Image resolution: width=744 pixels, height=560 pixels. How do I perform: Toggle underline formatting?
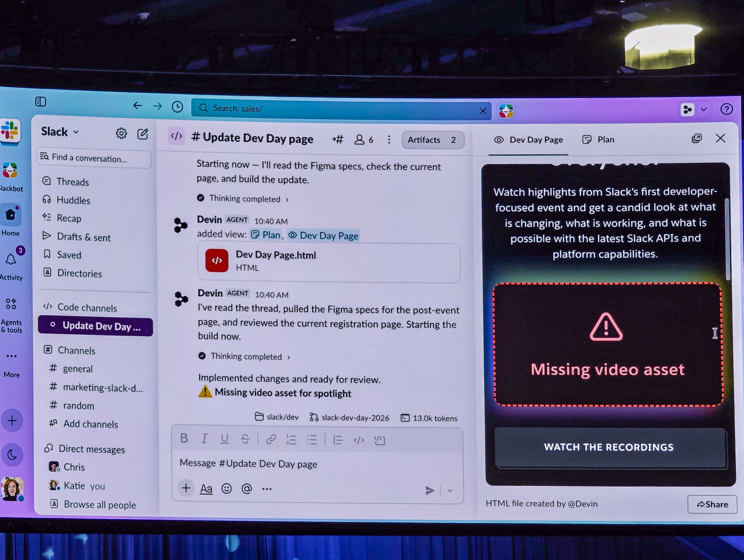pyautogui.click(x=224, y=439)
